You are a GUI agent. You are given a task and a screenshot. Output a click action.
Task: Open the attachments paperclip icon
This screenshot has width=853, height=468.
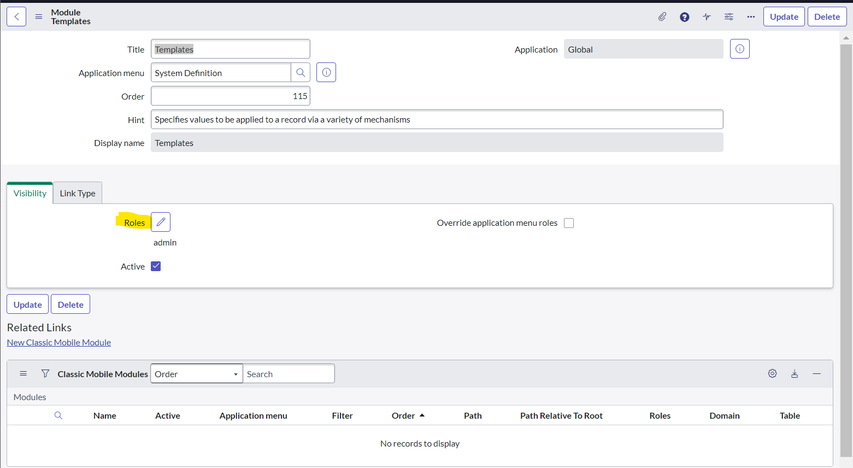[662, 17]
